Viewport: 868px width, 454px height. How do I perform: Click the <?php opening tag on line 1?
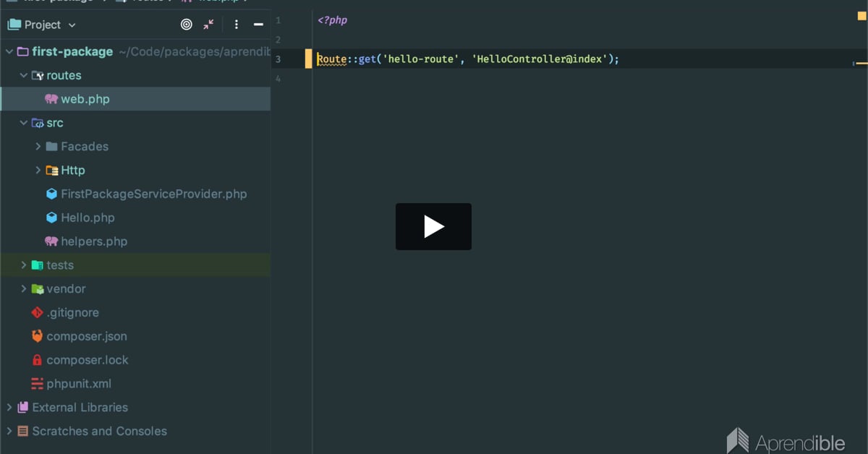tap(333, 20)
